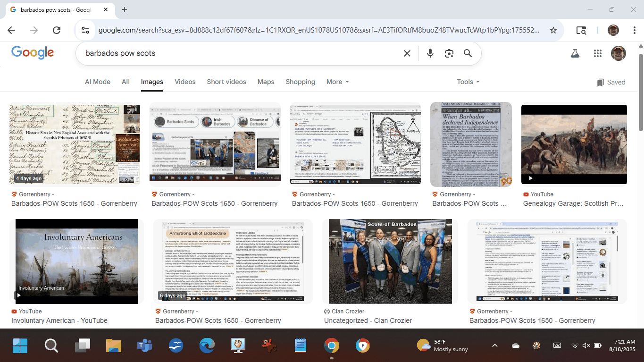
Task: Click the voice search microphone icon
Action: pos(430,53)
